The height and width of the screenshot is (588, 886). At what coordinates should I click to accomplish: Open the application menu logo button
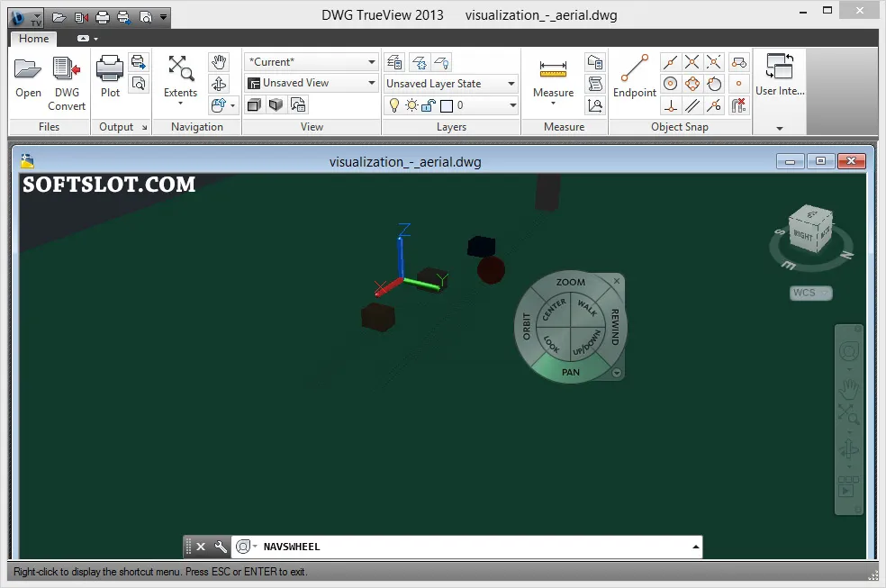[25, 18]
